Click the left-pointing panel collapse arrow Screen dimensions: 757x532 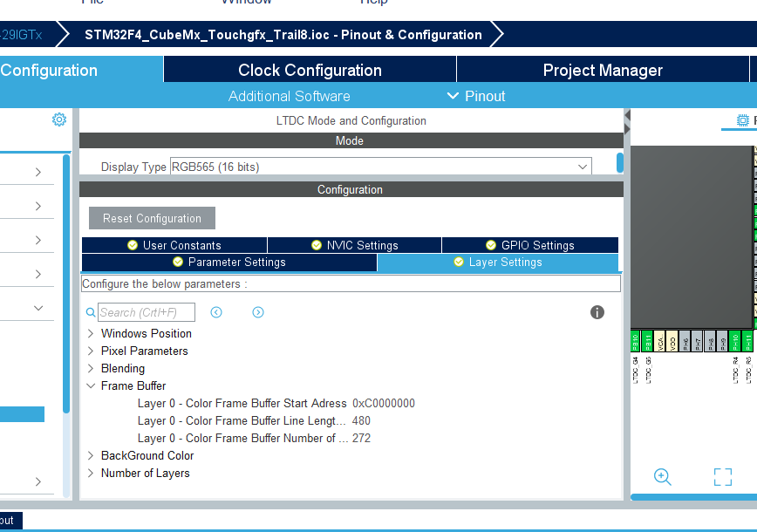coord(627,115)
